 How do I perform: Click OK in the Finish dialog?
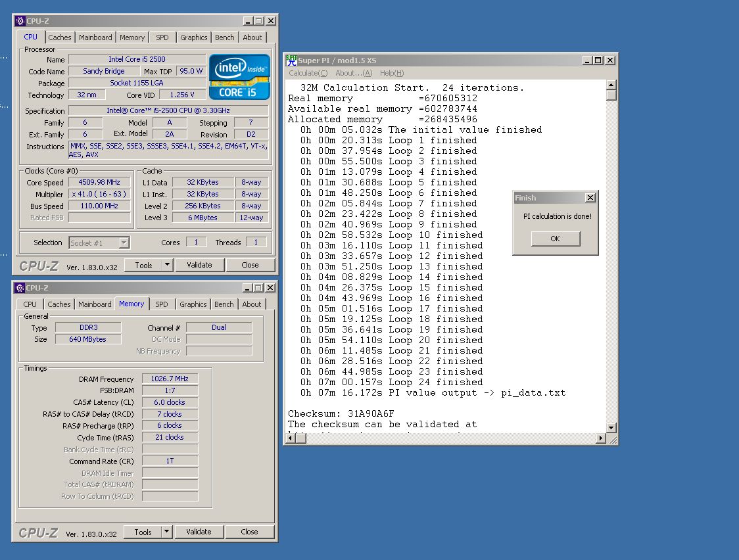pyautogui.click(x=555, y=239)
